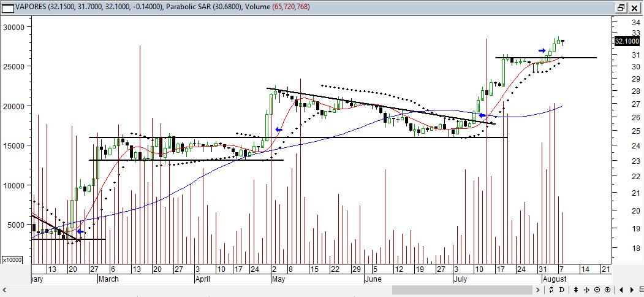Zoom out with the minus magnifier icon

597,290
